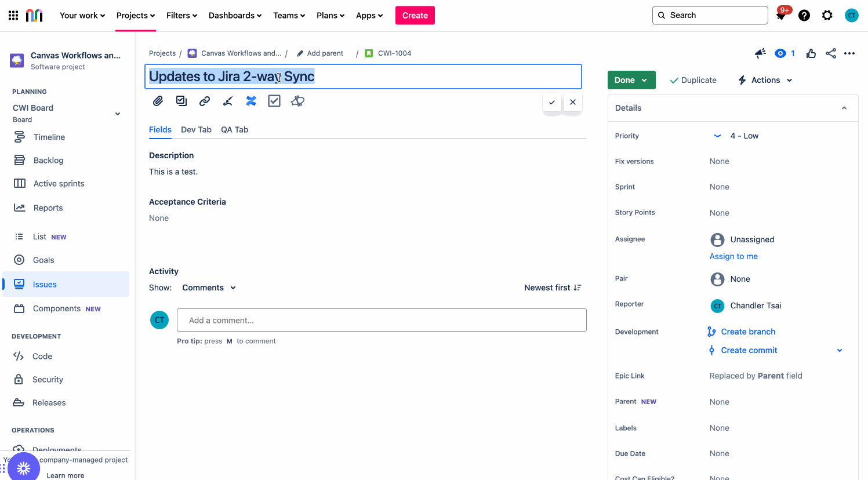The height and width of the screenshot is (480, 868).
Task: Expand the Development section chevron
Action: [840, 350]
